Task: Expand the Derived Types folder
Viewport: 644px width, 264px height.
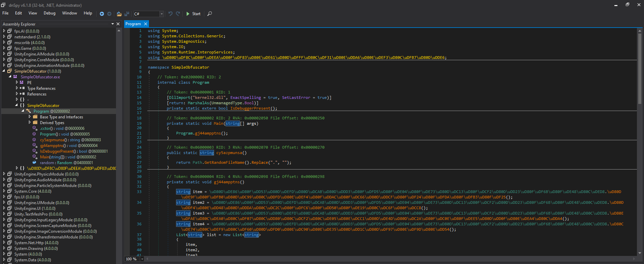Action: pos(30,123)
